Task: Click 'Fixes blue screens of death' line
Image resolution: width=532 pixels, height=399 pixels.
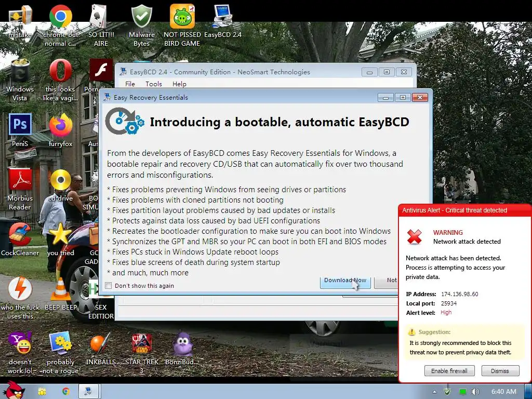Action: click(193, 262)
